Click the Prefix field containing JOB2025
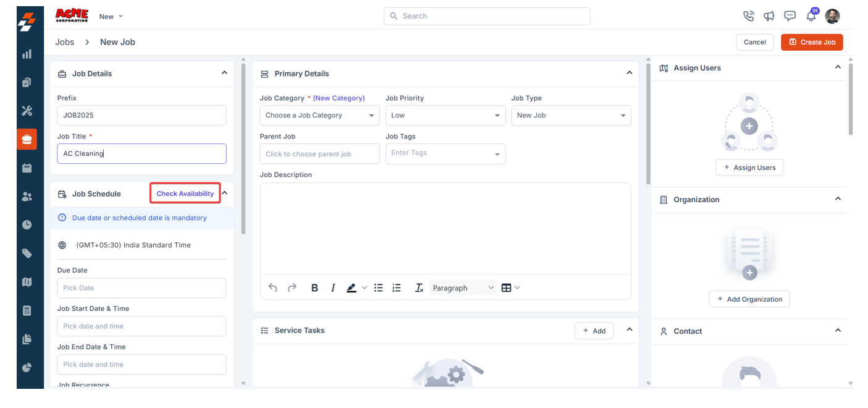The width and height of the screenshot is (868, 408). tap(141, 115)
